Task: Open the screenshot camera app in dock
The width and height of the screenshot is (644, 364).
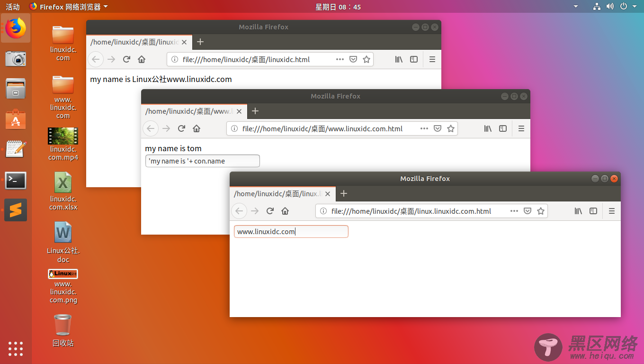Action: [x=16, y=58]
